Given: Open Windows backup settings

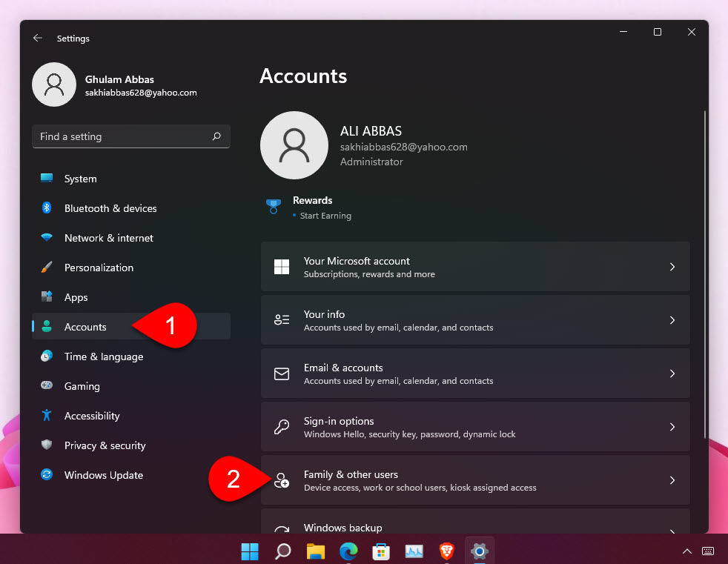Looking at the screenshot, I should click(x=475, y=522).
